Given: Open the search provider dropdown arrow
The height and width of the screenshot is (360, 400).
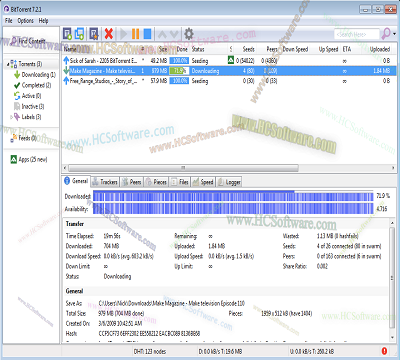Looking at the screenshot, I should point(395,34).
